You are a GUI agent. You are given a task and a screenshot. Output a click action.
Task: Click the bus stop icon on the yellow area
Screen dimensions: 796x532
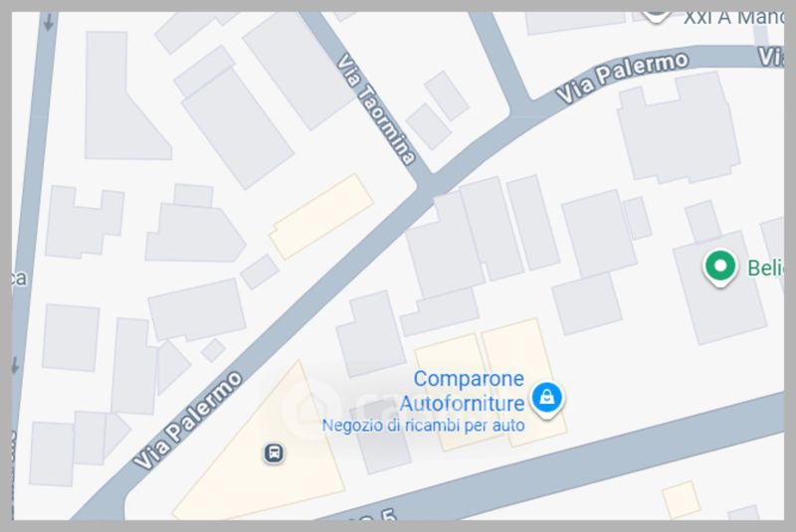pos(274,452)
